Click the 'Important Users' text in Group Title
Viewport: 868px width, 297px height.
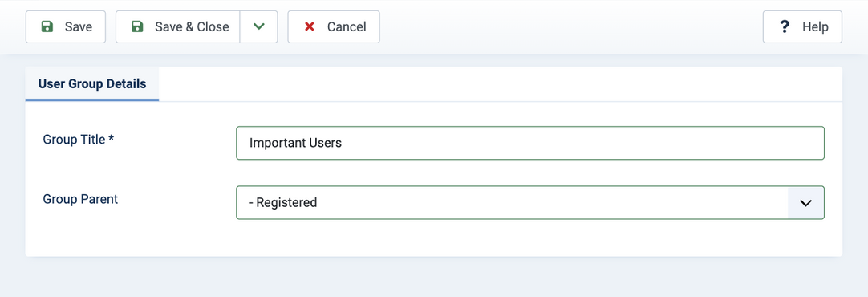tap(295, 143)
